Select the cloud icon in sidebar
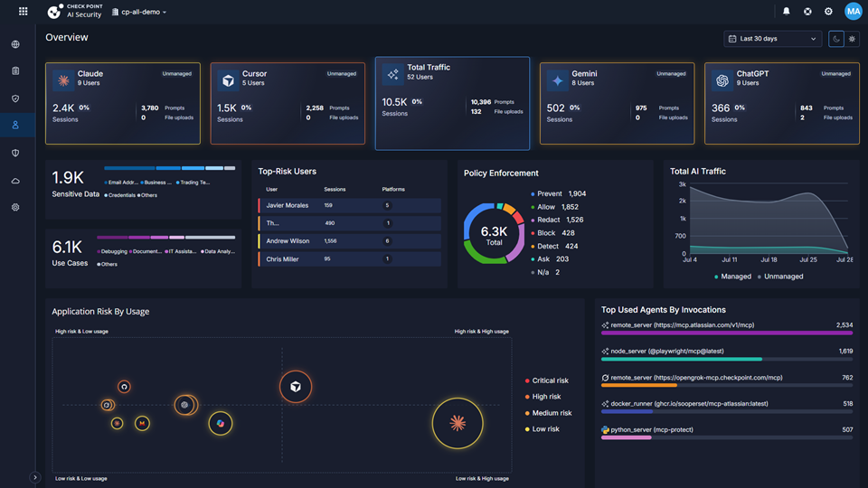This screenshot has height=488, width=868. [x=15, y=181]
